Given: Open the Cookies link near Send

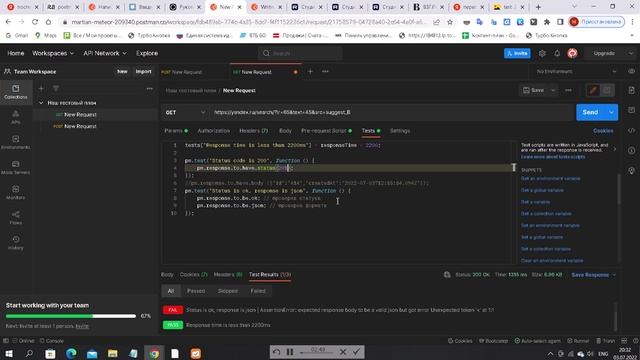Looking at the screenshot, I should 603,131.
